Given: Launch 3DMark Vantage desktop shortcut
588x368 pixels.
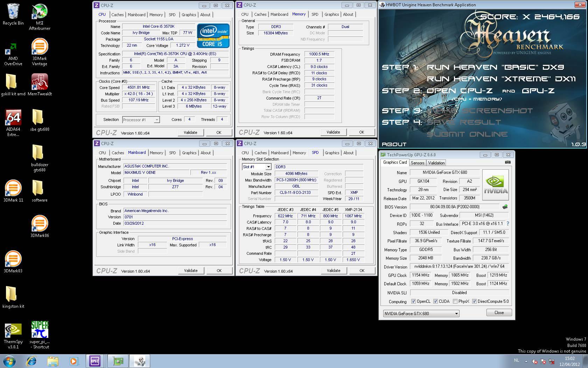Looking at the screenshot, I should (x=40, y=52).
